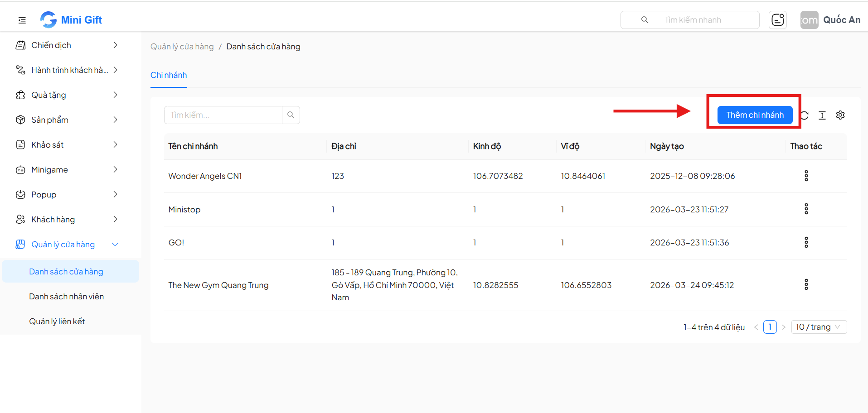The image size is (868, 413).
Task: Click the Mini Gift logo
Action: 48,20
